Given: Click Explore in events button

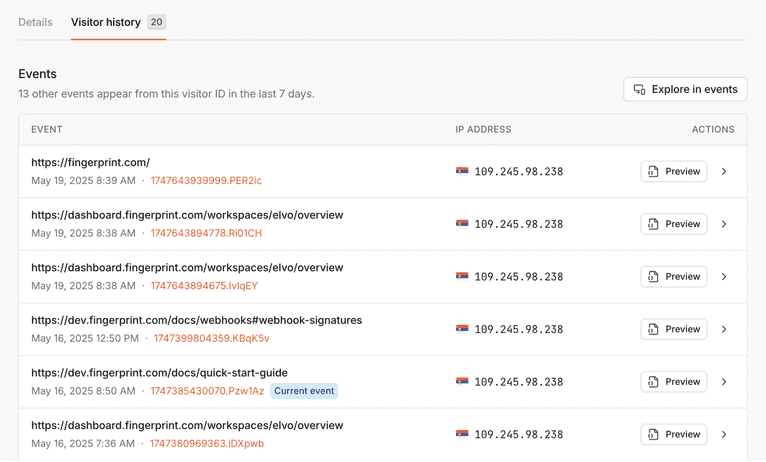Looking at the screenshot, I should click(685, 89).
